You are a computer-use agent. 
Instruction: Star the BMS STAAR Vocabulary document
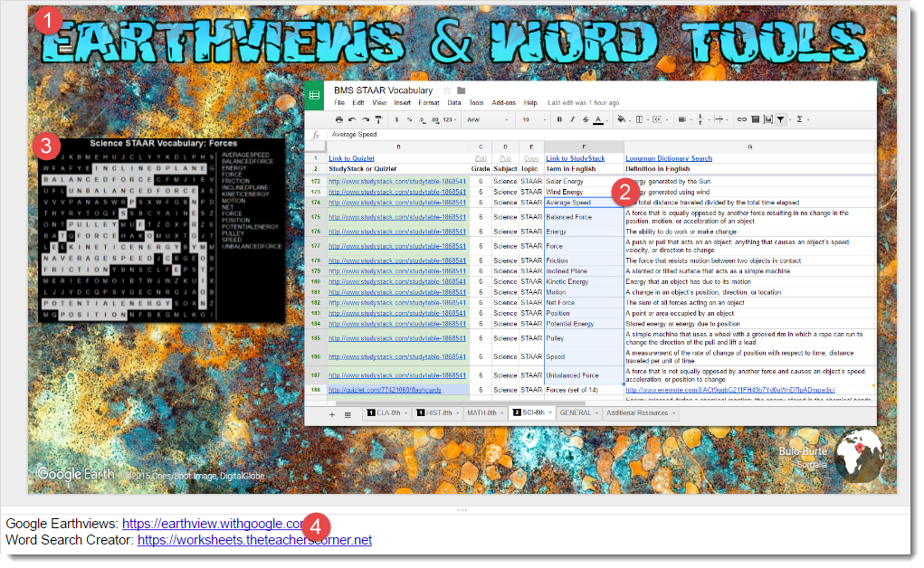447,90
